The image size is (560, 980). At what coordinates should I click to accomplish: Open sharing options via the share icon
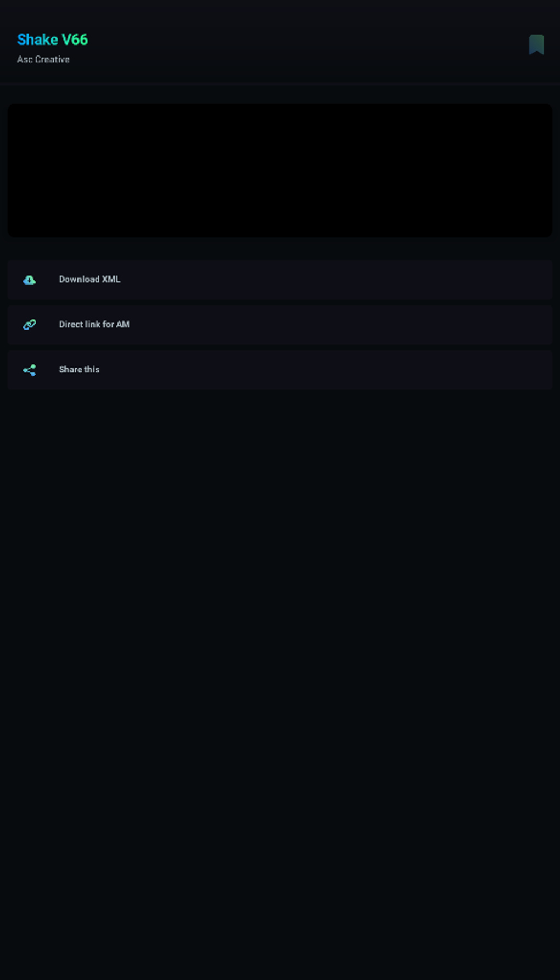point(29,370)
